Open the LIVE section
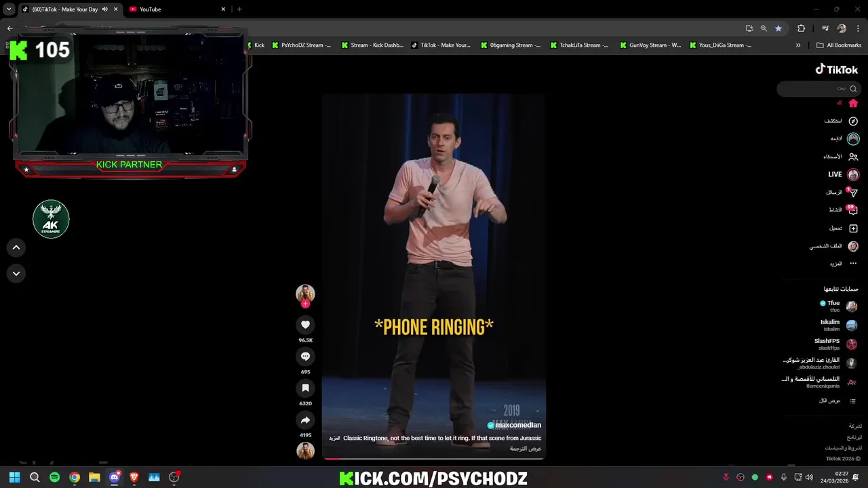The image size is (868, 488). pos(843,174)
